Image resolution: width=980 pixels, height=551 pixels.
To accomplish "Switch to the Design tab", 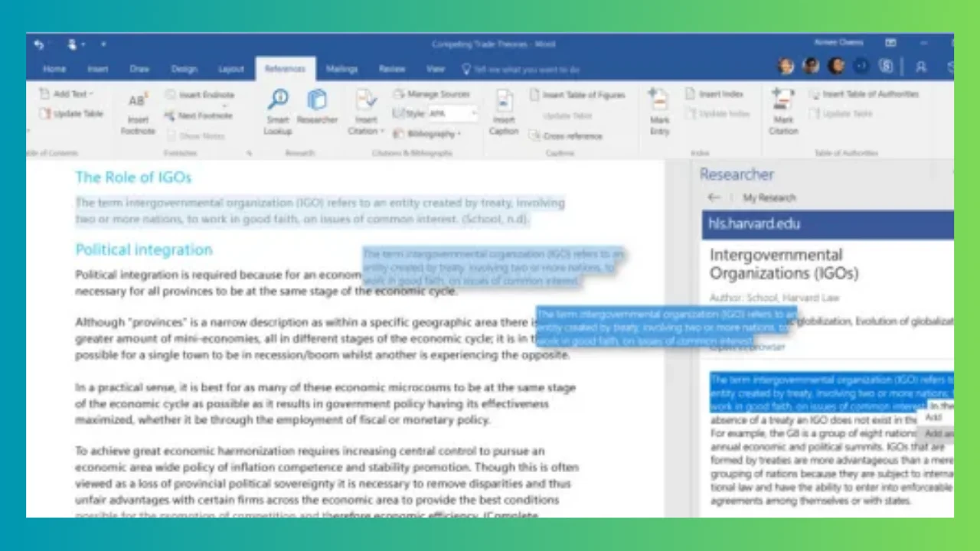I will pos(184,69).
